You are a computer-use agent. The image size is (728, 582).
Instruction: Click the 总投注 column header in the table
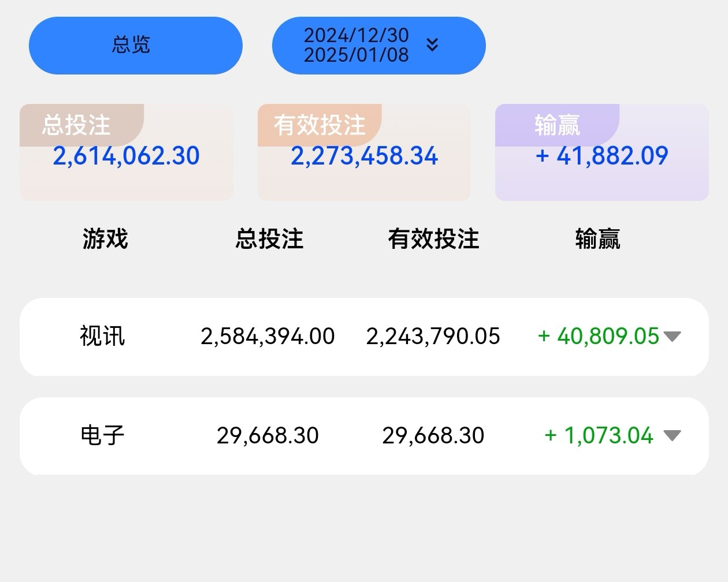[269, 238]
